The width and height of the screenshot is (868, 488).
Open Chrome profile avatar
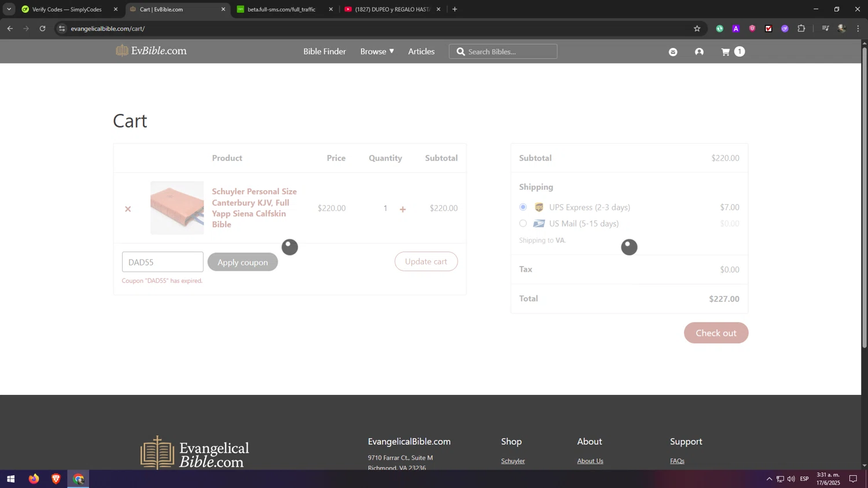(842, 28)
